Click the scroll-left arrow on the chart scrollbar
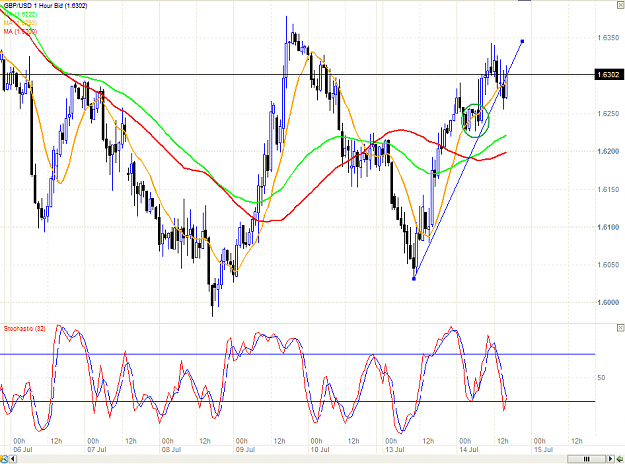Viewport: 625px width, 464px height. 13,459
